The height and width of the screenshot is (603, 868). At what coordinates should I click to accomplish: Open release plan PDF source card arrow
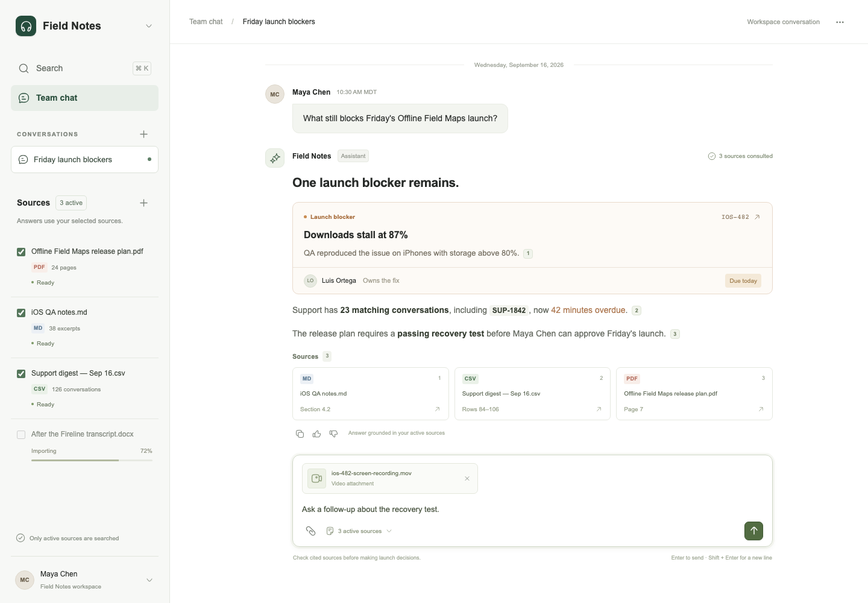pos(761,409)
